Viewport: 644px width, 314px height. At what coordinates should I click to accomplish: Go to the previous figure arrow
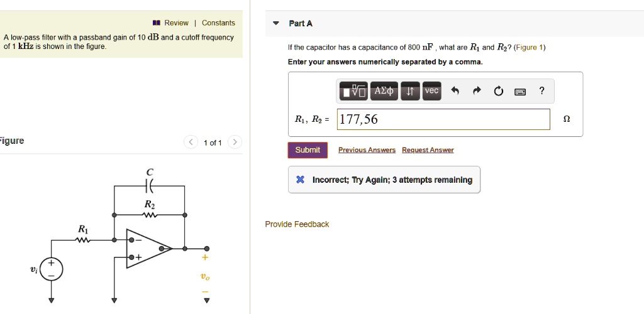[191, 143]
